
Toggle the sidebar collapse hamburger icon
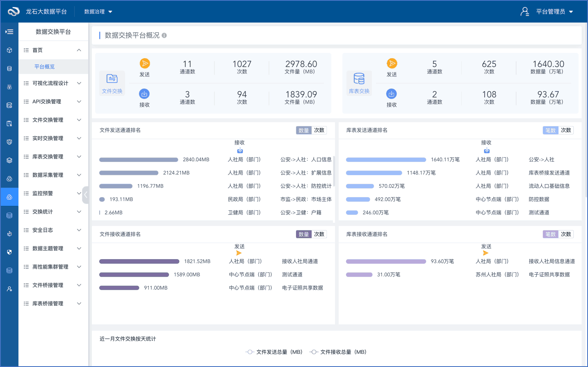[x=9, y=32]
